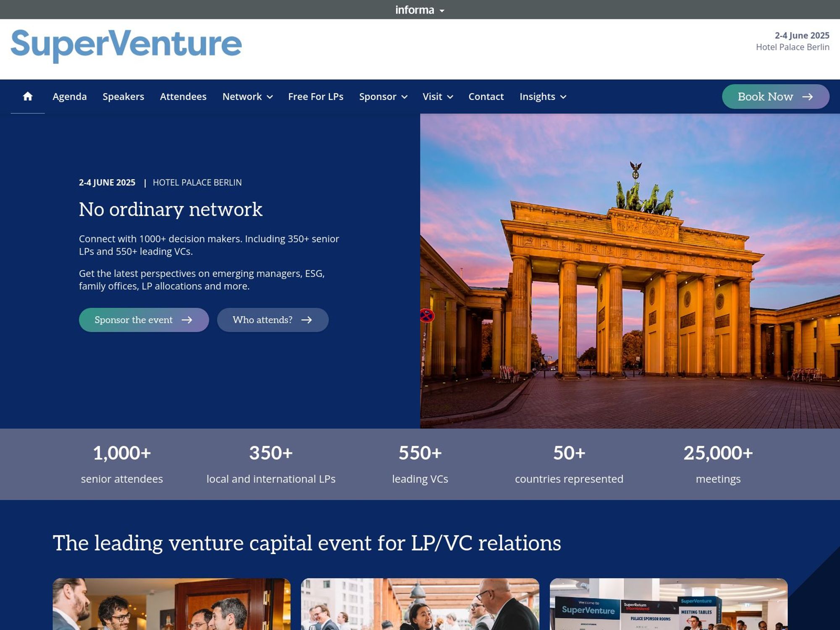Click the 50+ countries represented statistic
This screenshot has width=840, height=630.
(569, 464)
